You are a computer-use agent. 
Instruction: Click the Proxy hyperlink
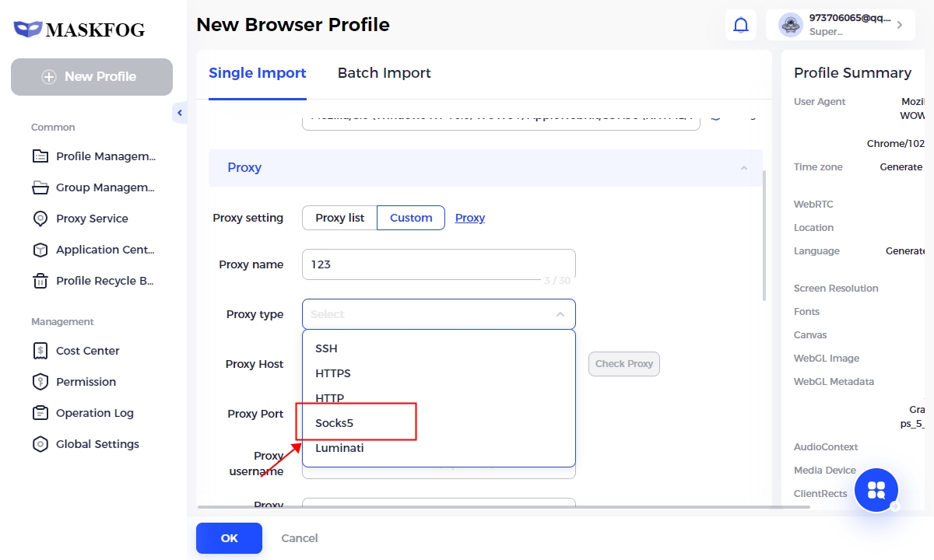pos(469,218)
